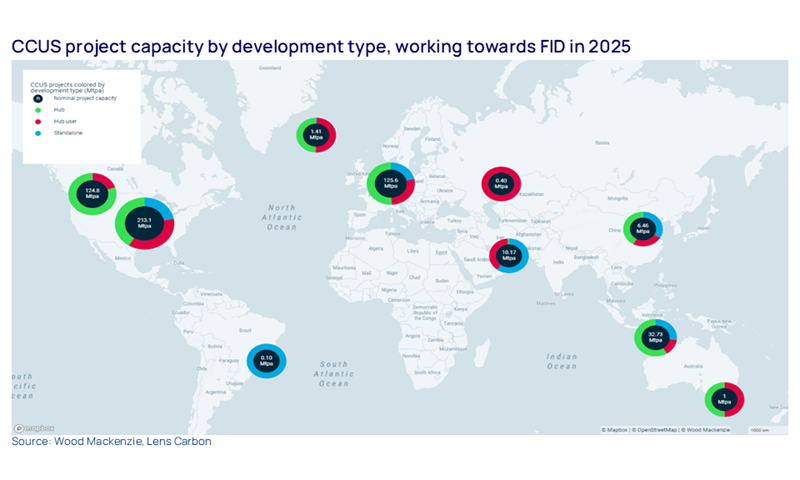Click the 0.10 Mtpa marker in Brazil

(x=267, y=361)
